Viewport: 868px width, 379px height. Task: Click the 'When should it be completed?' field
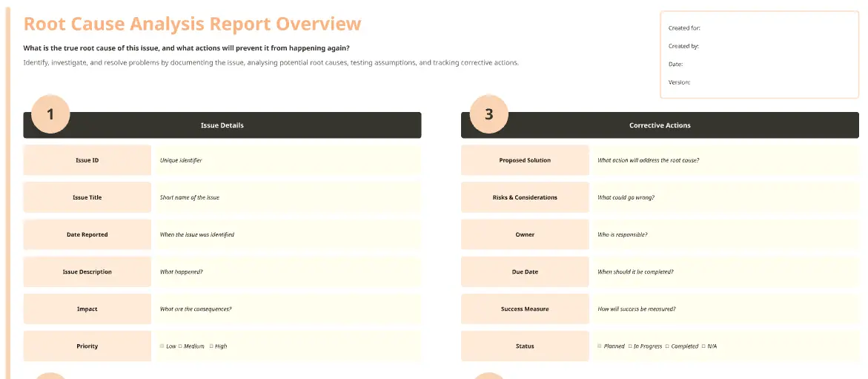click(726, 271)
